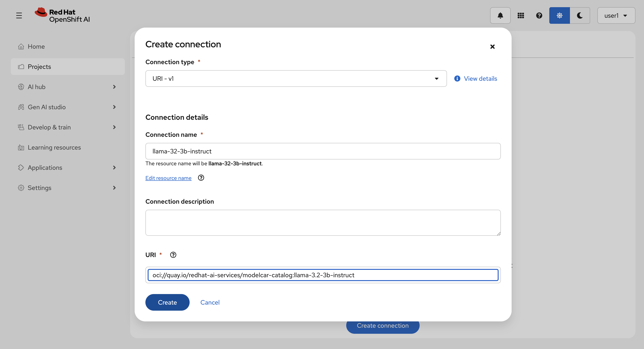644x349 pixels.
Task: Switch to dark theme moon toggle
Action: [x=580, y=15]
